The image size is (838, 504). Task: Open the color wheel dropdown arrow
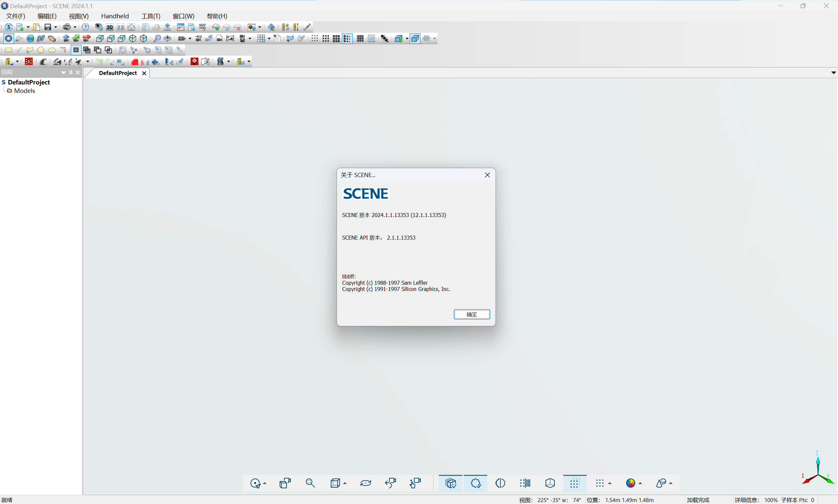640,483
